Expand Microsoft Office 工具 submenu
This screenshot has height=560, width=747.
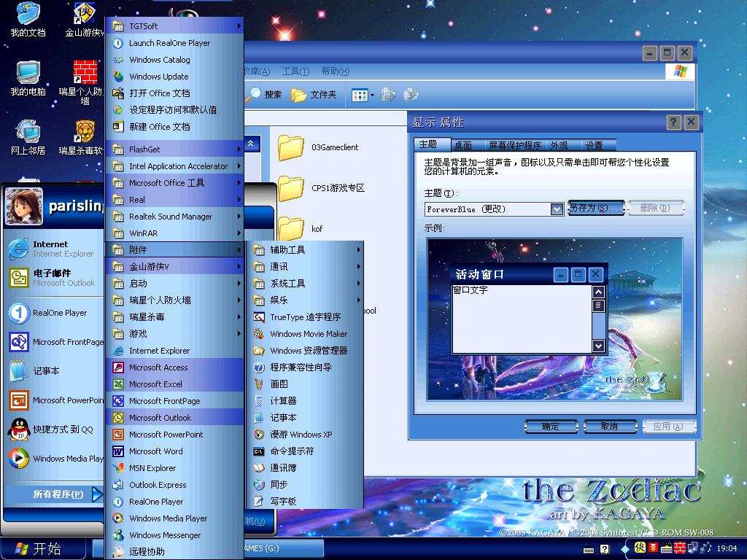(174, 183)
